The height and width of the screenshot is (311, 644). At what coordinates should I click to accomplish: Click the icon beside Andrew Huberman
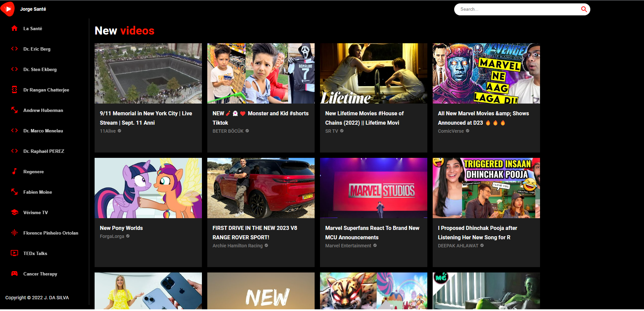tap(14, 110)
